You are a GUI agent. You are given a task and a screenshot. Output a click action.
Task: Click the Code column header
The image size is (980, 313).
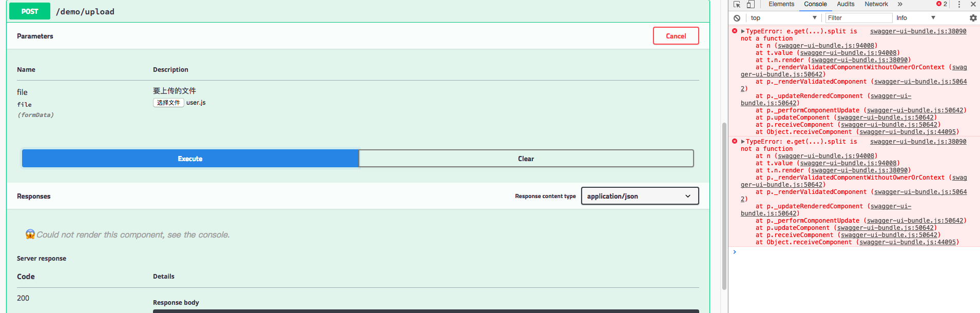(26, 277)
